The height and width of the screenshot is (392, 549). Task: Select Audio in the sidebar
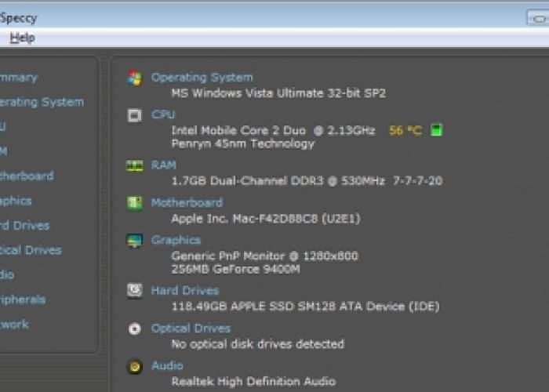click(7, 274)
